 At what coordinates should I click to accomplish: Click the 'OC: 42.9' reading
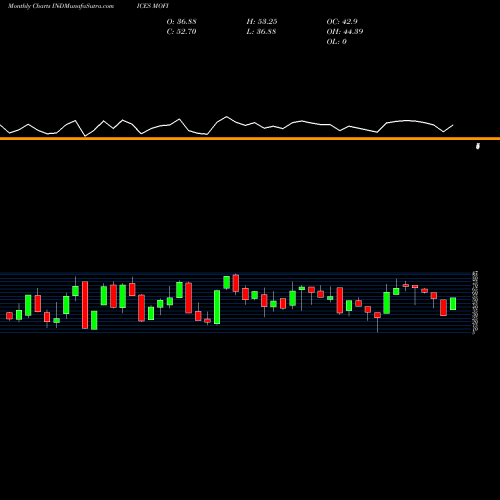pyautogui.click(x=342, y=21)
